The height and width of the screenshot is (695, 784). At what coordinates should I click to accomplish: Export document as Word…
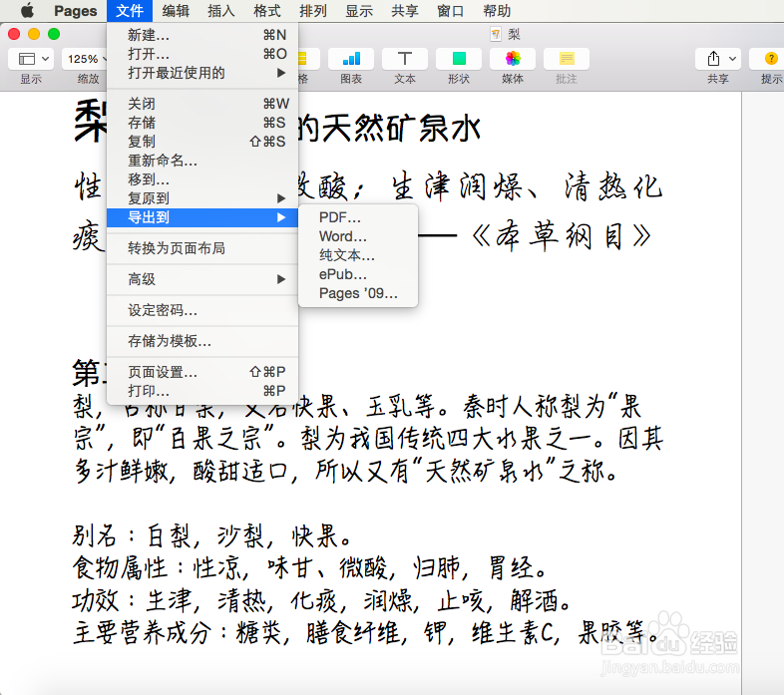pyautogui.click(x=358, y=236)
